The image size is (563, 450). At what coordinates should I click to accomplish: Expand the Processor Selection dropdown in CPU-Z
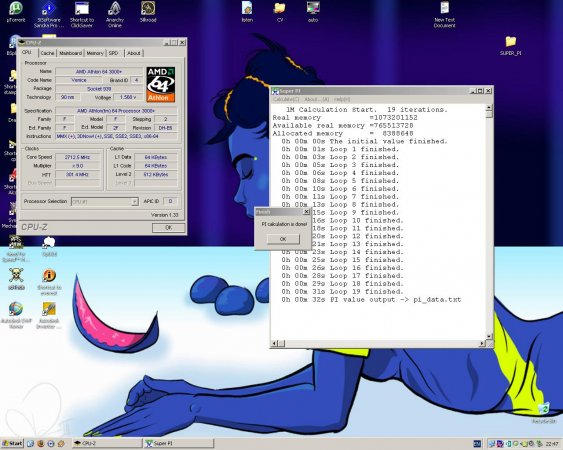point(134,201)
